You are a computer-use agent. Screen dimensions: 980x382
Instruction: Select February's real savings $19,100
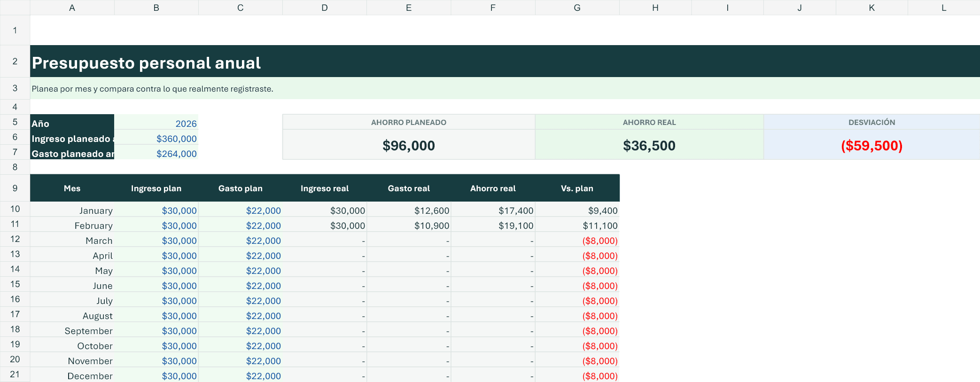coord(493,224)
